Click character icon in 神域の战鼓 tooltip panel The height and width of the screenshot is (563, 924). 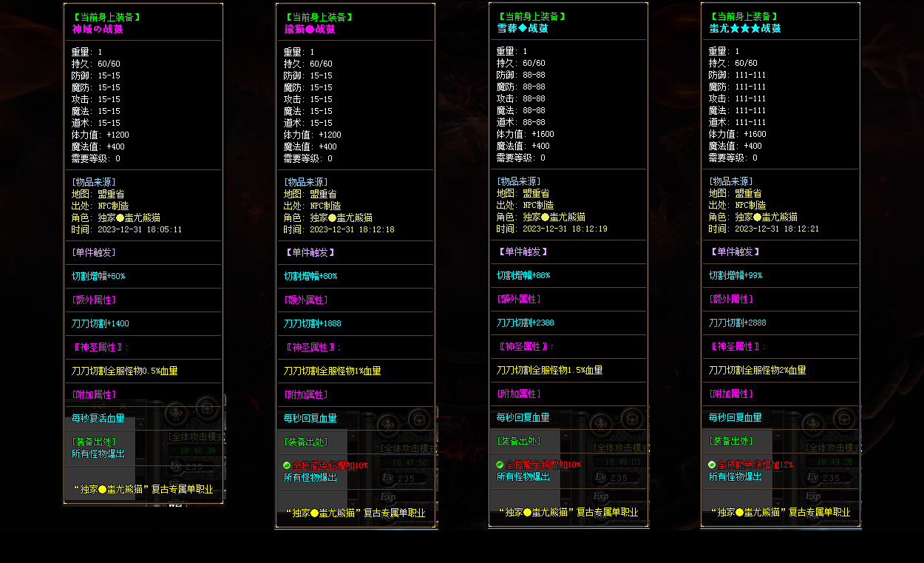pyautogui.click(x=174, y=413)
